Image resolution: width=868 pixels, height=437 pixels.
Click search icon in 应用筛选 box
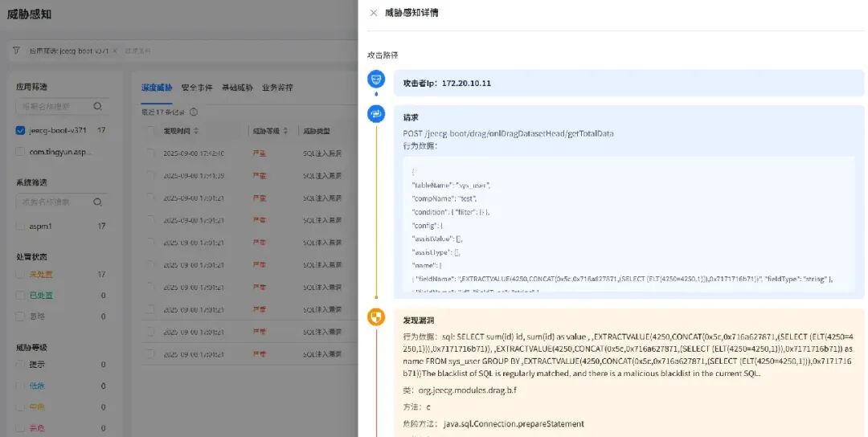tap(98, 106)
